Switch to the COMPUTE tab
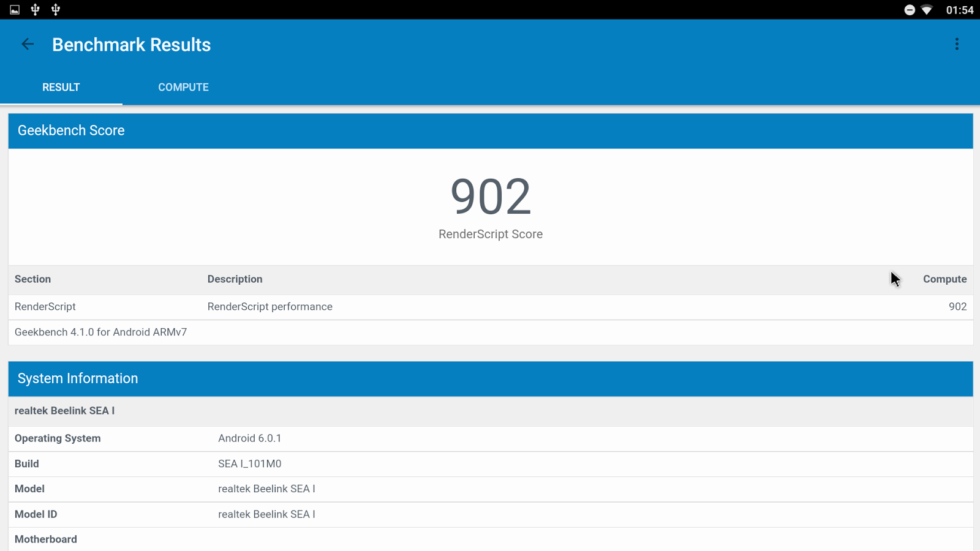This screenshot has height=551, width=980. pos(183,87)
